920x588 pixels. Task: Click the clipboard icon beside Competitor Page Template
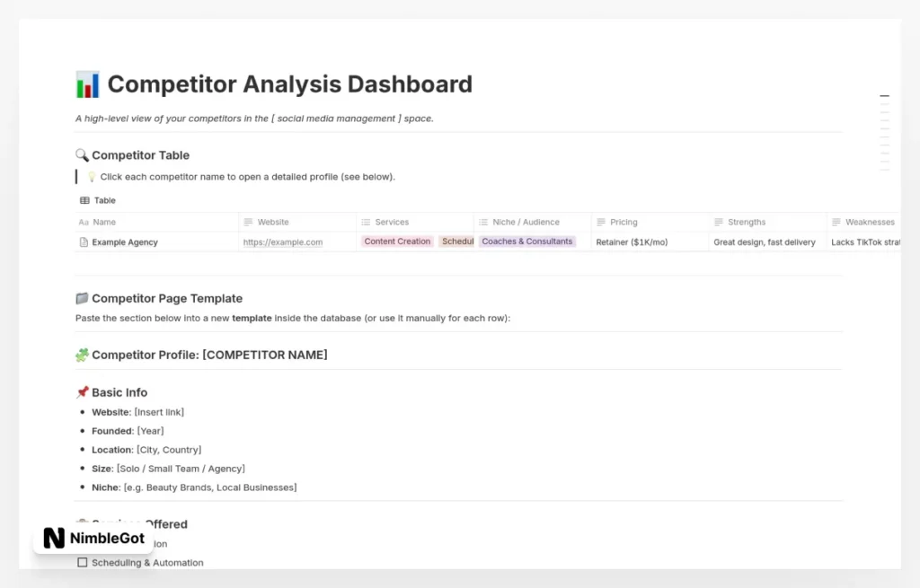[x=83, y=297]
